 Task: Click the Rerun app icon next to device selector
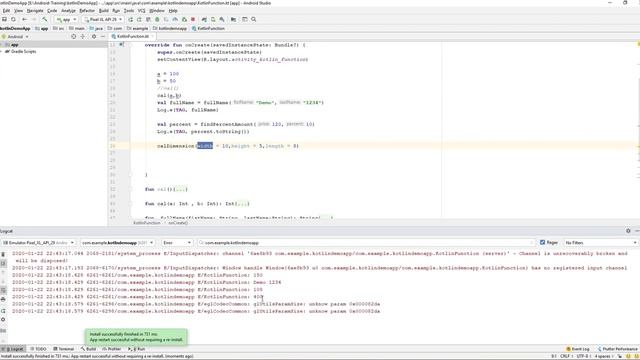[131, 19]
